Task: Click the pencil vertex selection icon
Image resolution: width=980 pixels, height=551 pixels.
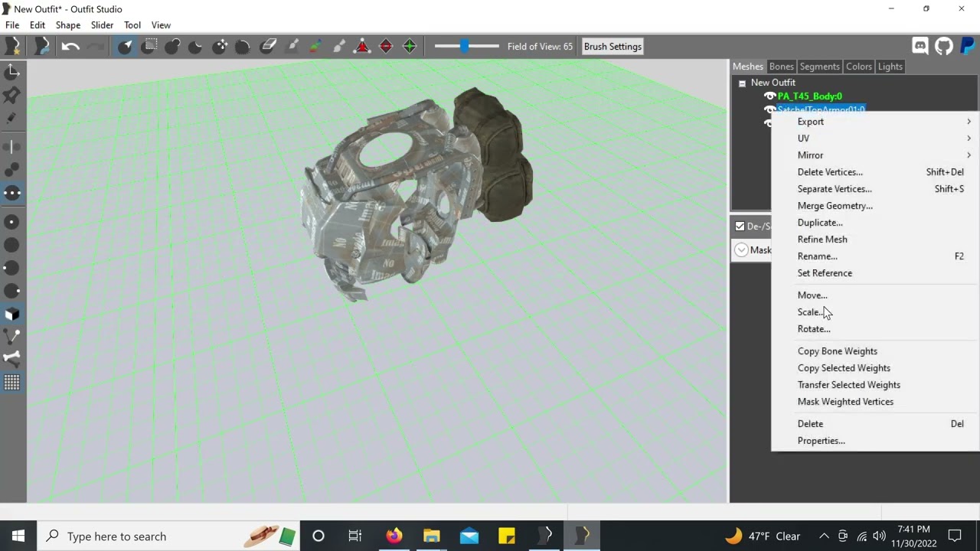Action: [12, 118]
